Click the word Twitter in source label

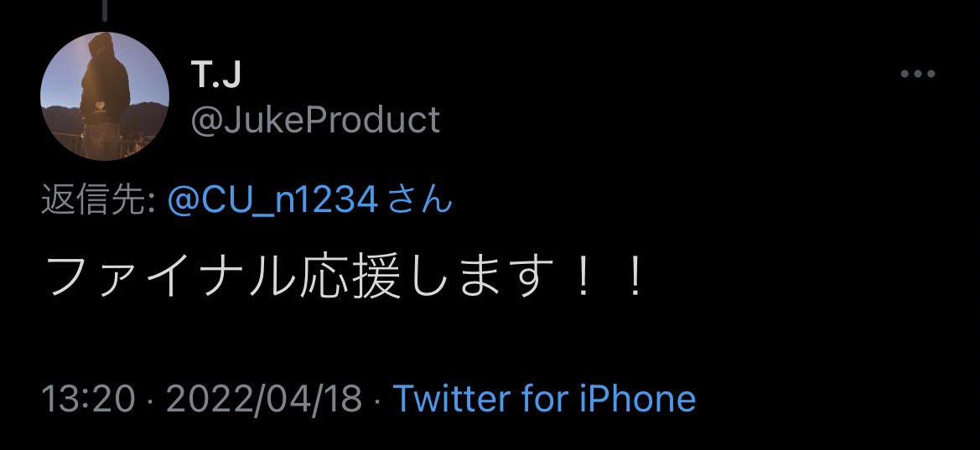tap(447, 398)
